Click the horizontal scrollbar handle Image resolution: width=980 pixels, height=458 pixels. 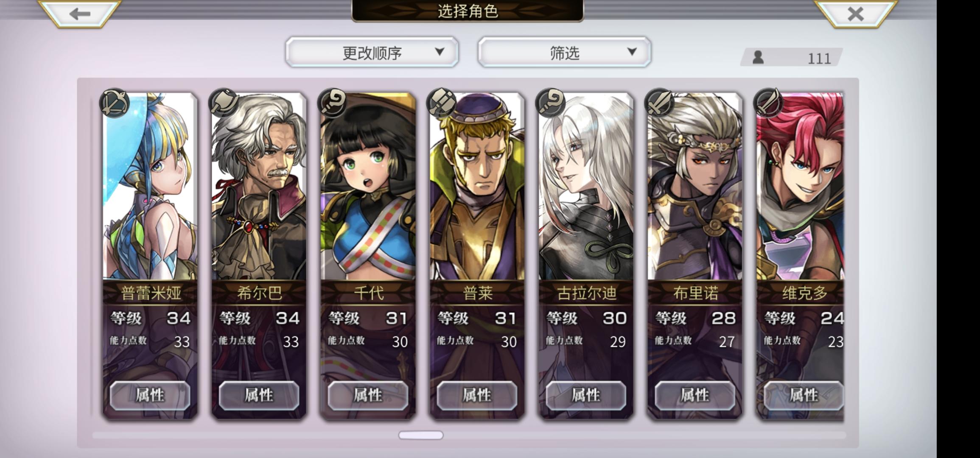[421, 435]
